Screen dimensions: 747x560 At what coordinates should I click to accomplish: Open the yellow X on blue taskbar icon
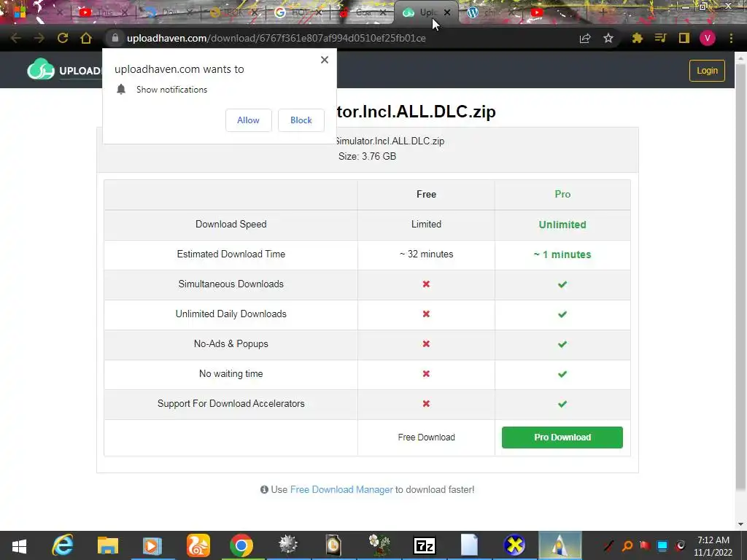(x=514, y=545)
